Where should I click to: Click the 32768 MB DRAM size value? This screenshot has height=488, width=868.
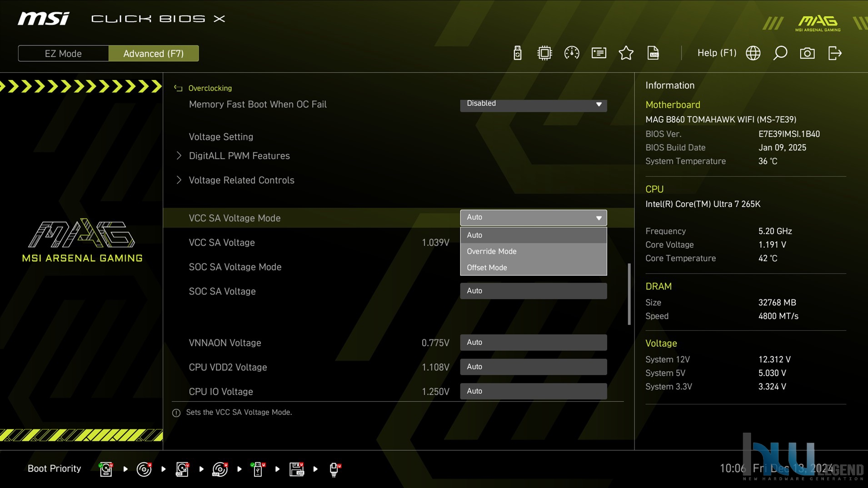click(777, 303)
